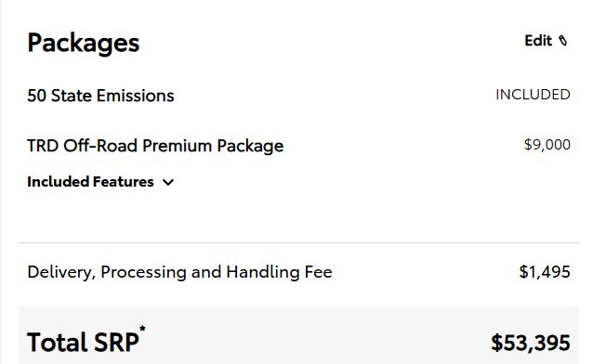Expand the Included Features chevron arrow
593x364 pixels.
click(168, 183)
